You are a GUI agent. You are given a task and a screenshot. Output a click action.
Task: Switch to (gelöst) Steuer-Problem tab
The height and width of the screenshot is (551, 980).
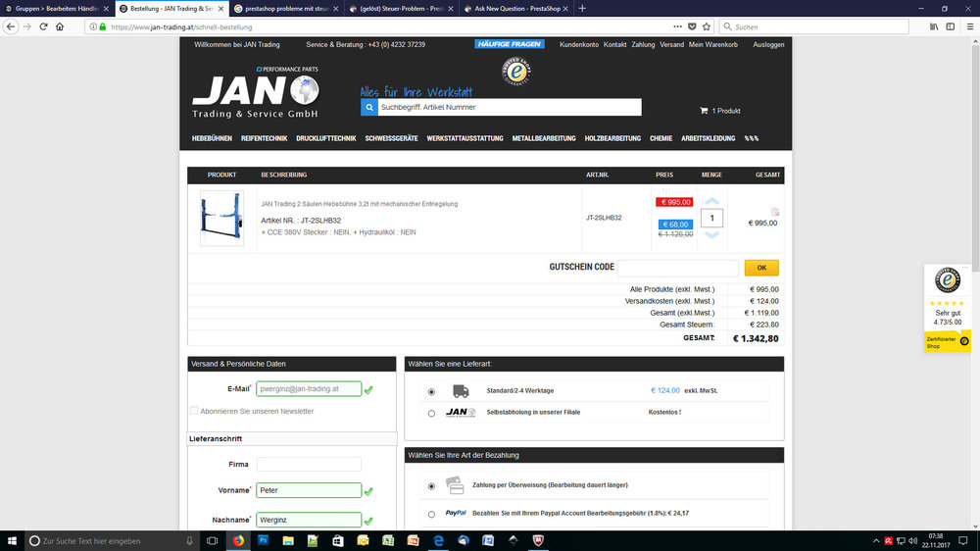[x=401, y=9]
